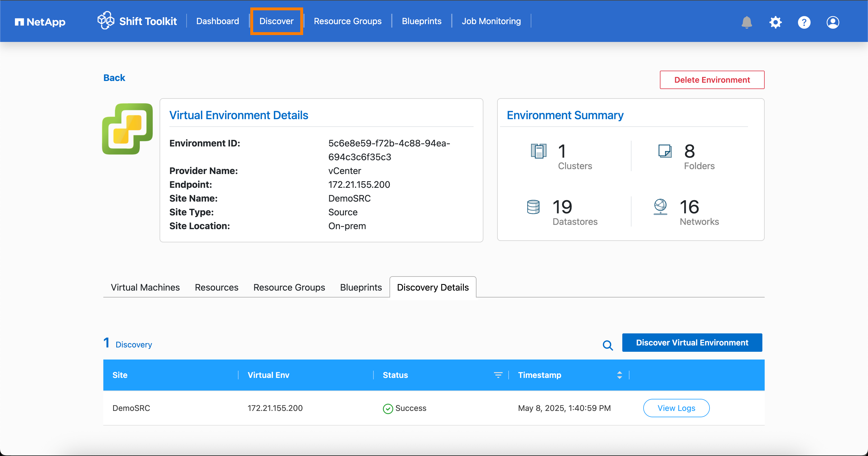Screen dimensions: 868x456
Task: Click the vCenter green and yellow logo
Action: [127, 129]
